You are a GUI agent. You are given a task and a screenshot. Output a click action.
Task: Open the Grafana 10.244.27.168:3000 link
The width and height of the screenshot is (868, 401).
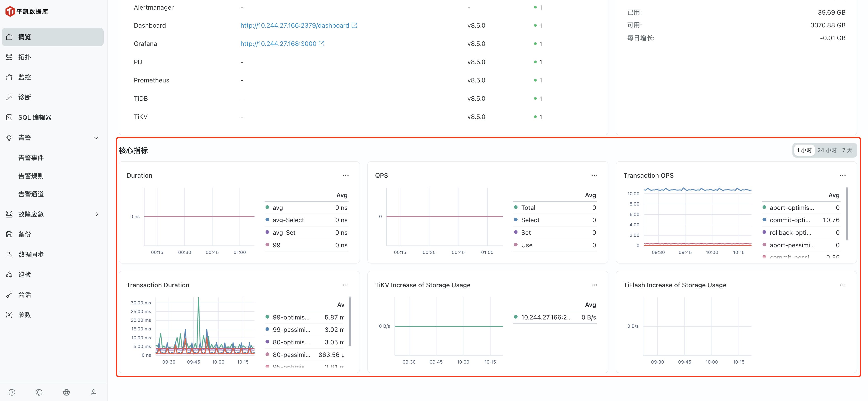278,43
